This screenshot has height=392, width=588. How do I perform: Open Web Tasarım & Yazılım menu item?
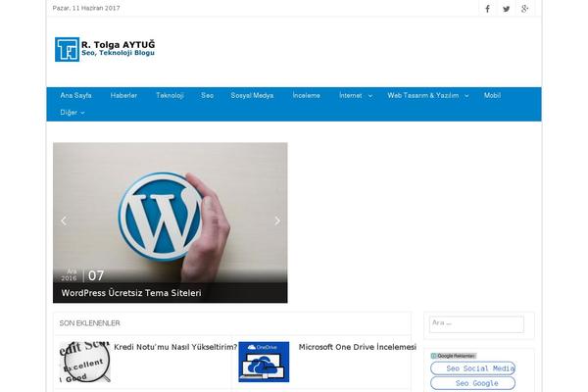423,95
